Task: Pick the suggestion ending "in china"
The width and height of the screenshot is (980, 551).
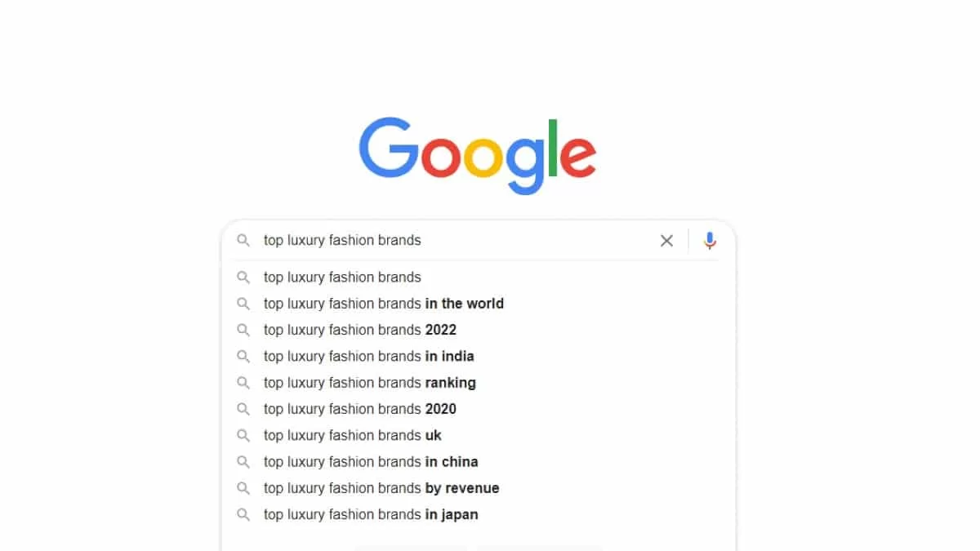Action: (x=371, y=462)
